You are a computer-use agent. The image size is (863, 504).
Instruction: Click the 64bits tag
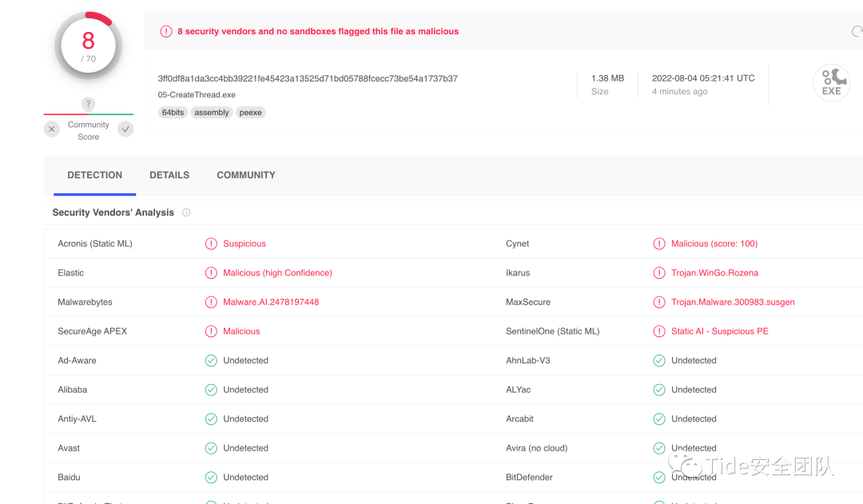[x=173, y=113]
